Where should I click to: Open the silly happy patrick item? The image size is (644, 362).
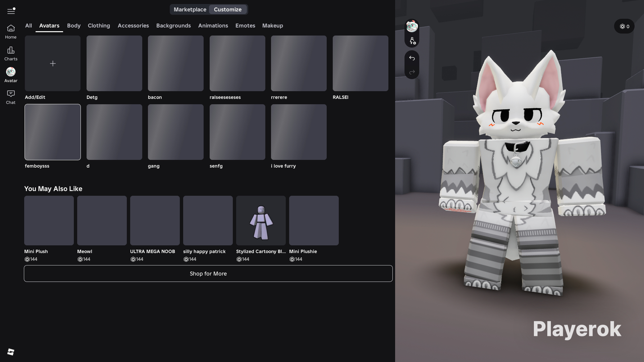(208, 220)
